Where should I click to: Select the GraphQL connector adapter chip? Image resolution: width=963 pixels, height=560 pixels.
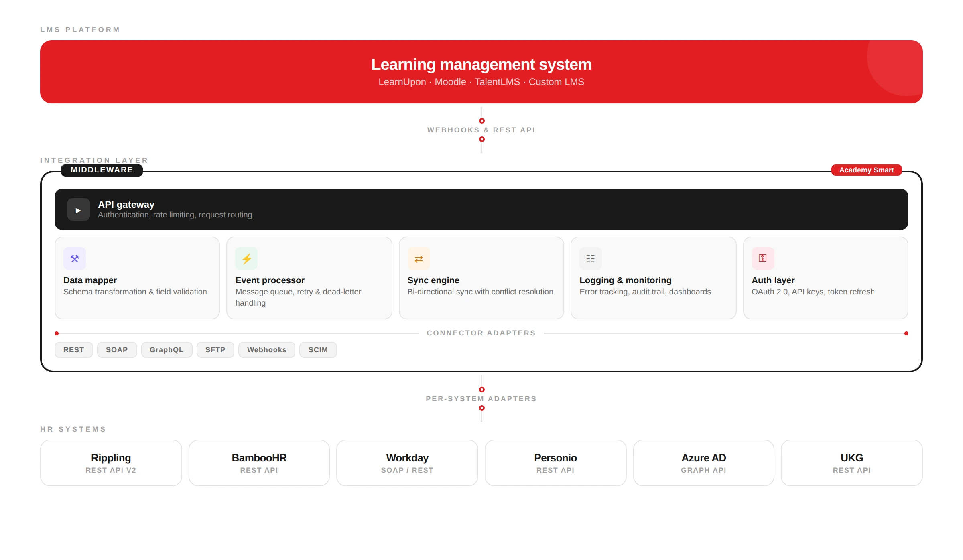[x=167, y=350]
